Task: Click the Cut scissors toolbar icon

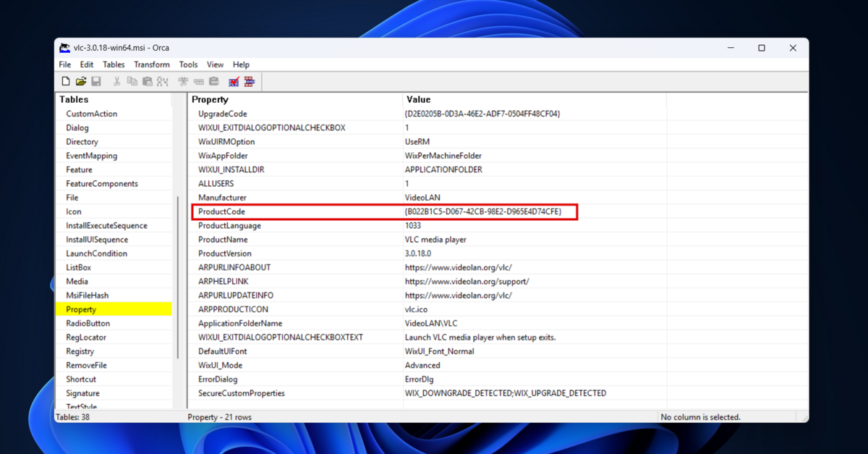Action: coord(116,82)
